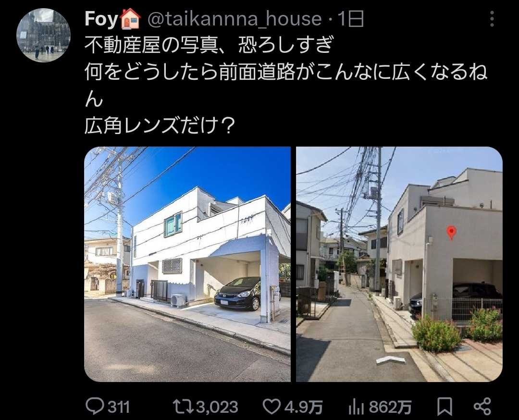Open the @taikannna_house handle link
The height and width of the screenshot is (420, 519).
coord(235,19)
